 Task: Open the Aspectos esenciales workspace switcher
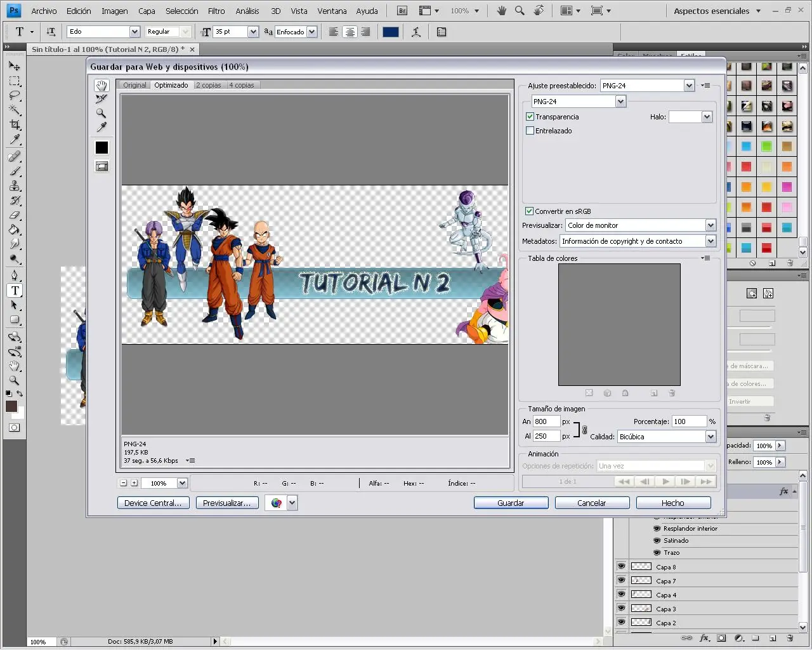(x=717, y=11)
